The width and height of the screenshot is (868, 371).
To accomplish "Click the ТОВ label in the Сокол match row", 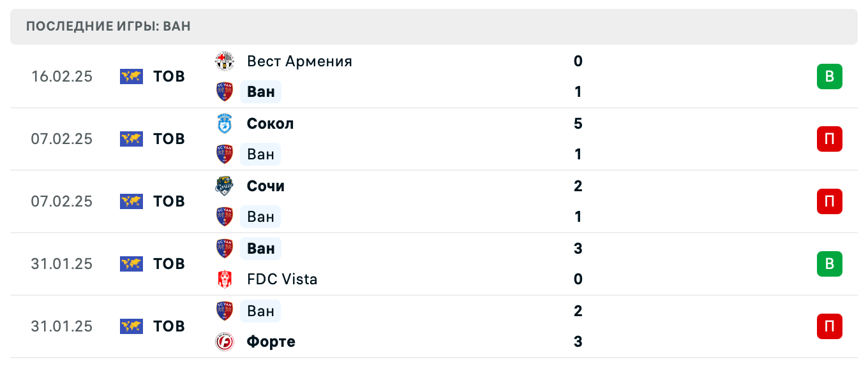I will 168,138.
